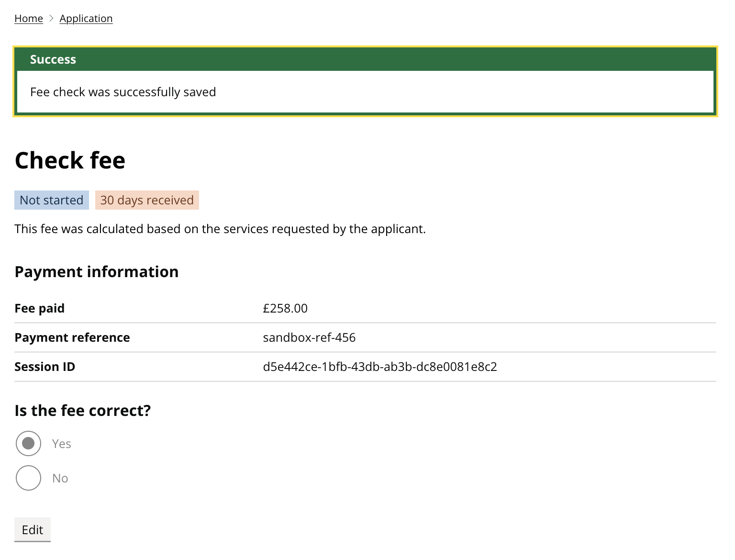Screen dimensions: 735x560
Task: Click the payment reference sandbox-ref-456
Action: coord(309,337)
